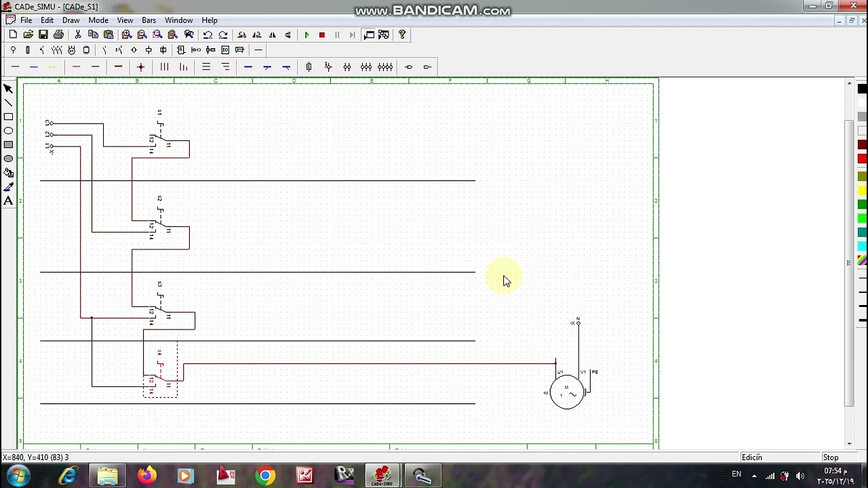Open the Help menu

click(210, 20)
